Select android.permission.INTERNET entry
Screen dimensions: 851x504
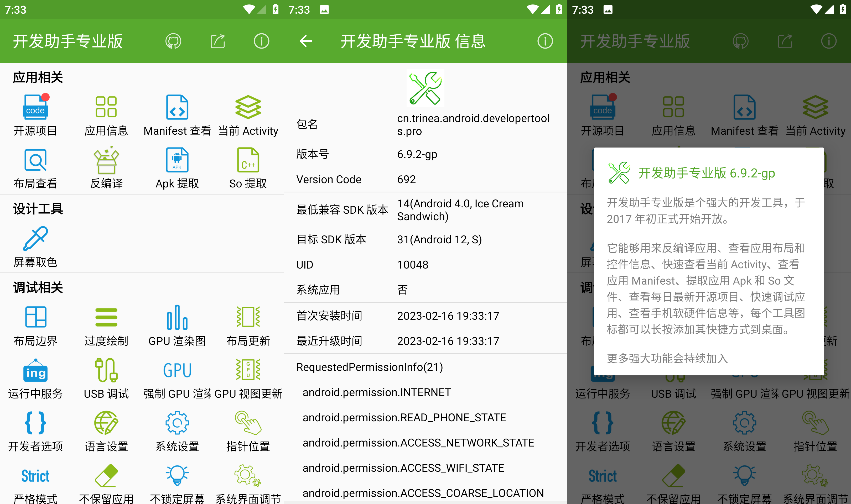pos(377,392)
